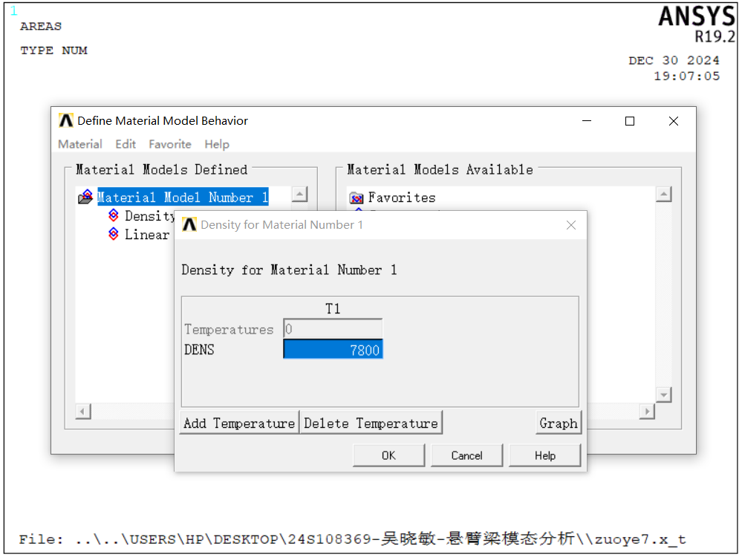The width and height of the screenshot is (742, 560).
Task: Select the Density entry in the defined models tree
Action: 149,216
